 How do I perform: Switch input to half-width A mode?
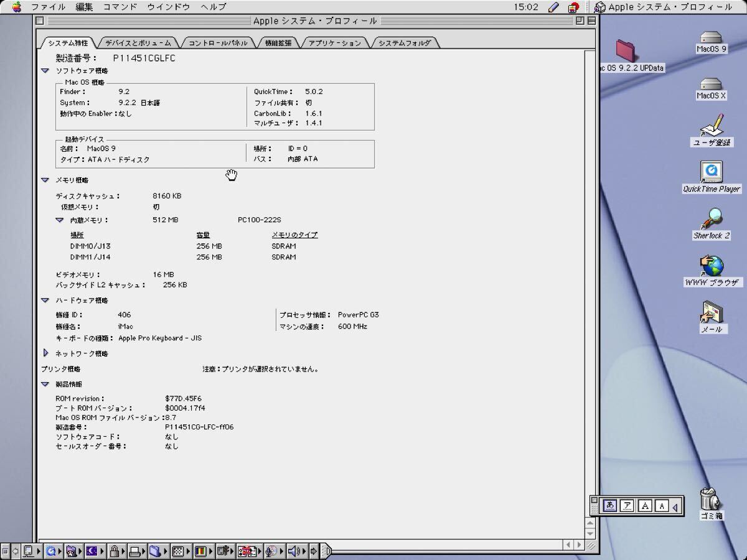(662, 505)
